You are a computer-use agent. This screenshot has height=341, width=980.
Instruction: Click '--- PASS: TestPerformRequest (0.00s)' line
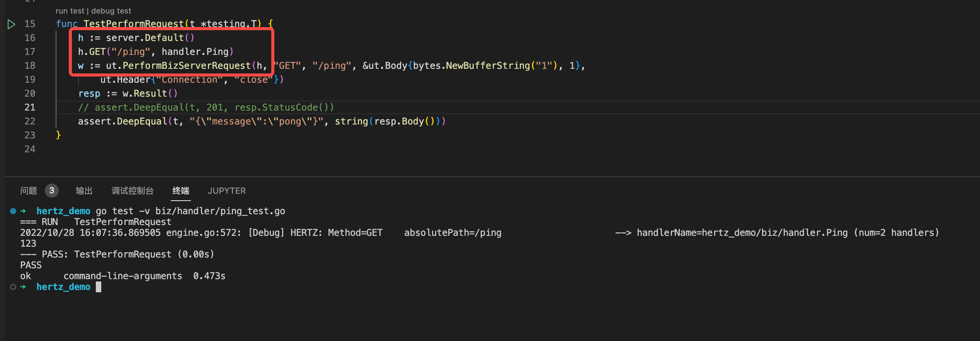tap(117, 254)
